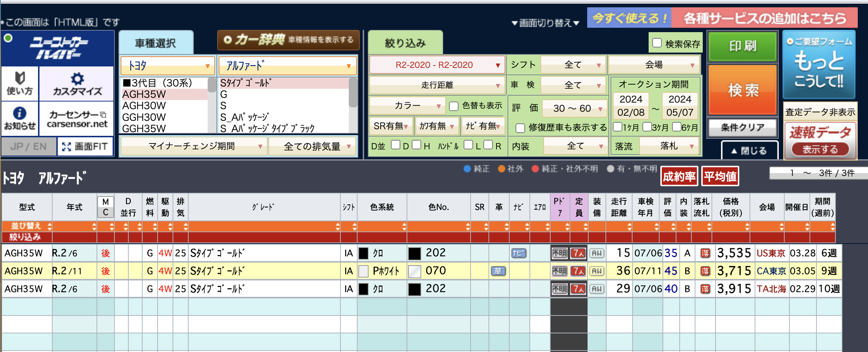Open the R2-2020 year range dropdown
Viewport: 868px width, 352px height.
tap(437, 65)
